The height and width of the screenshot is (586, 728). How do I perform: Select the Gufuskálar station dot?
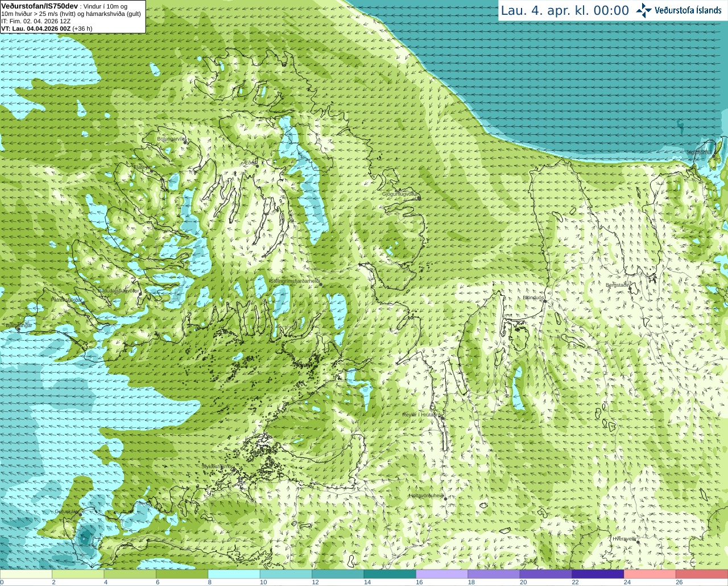click(80, 514)
